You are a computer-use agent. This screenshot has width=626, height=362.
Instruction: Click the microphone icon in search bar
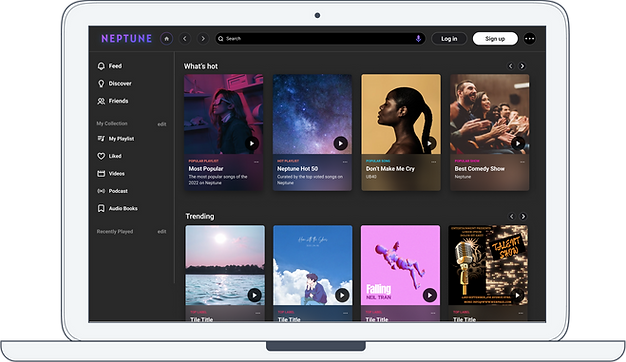pyautogui.click(x=418, y=39)
